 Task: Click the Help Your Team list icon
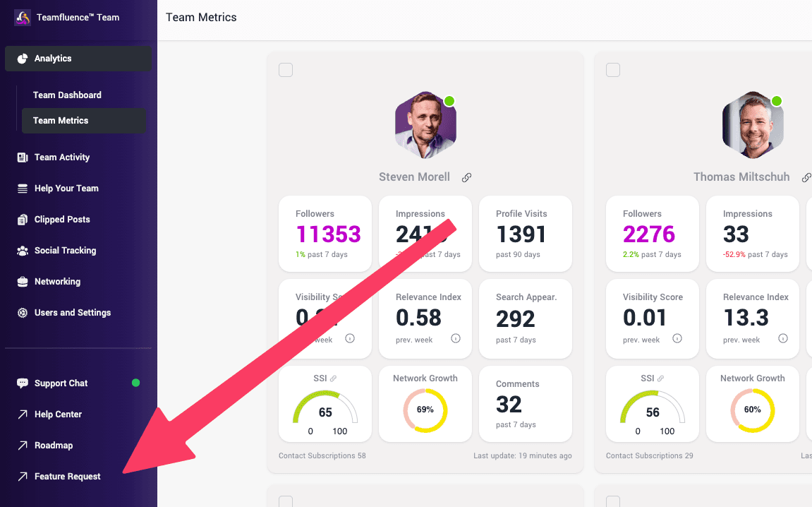23,189
